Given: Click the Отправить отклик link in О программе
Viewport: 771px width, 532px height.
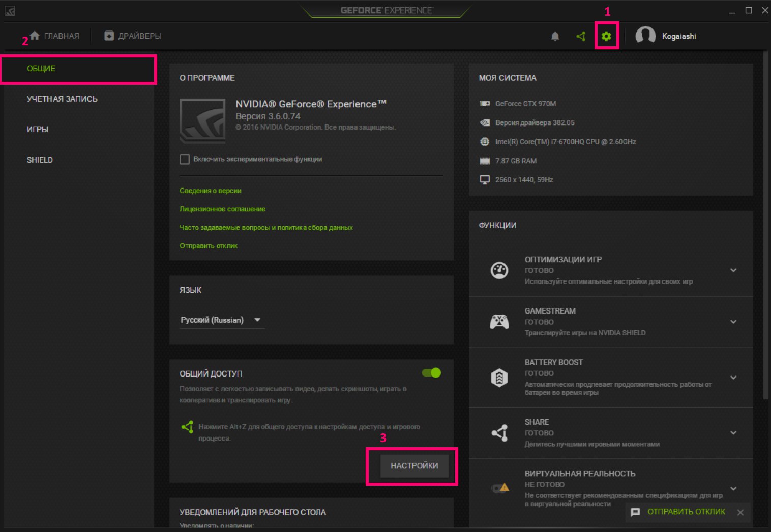Looking at the screenshot, I should pyautogui.click(x=209, y=246).
